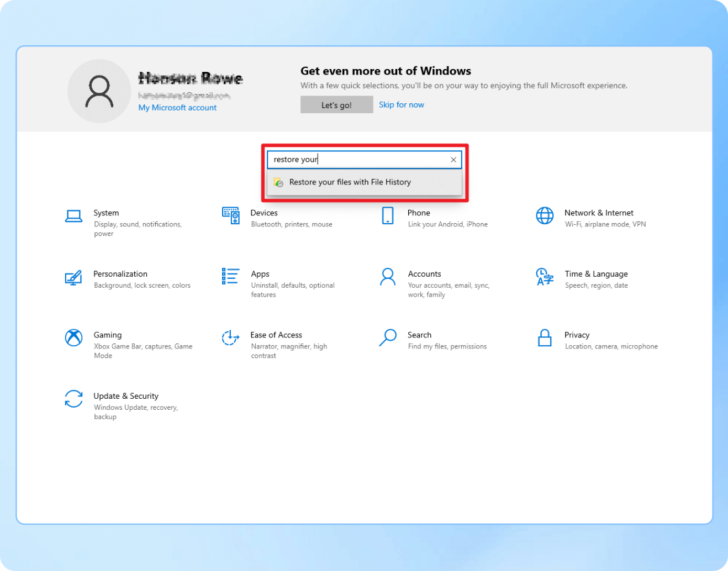This screenshot has width=728, height=571.
Task: Open the Search magnifier icon
Action: (x=388, y=337)
